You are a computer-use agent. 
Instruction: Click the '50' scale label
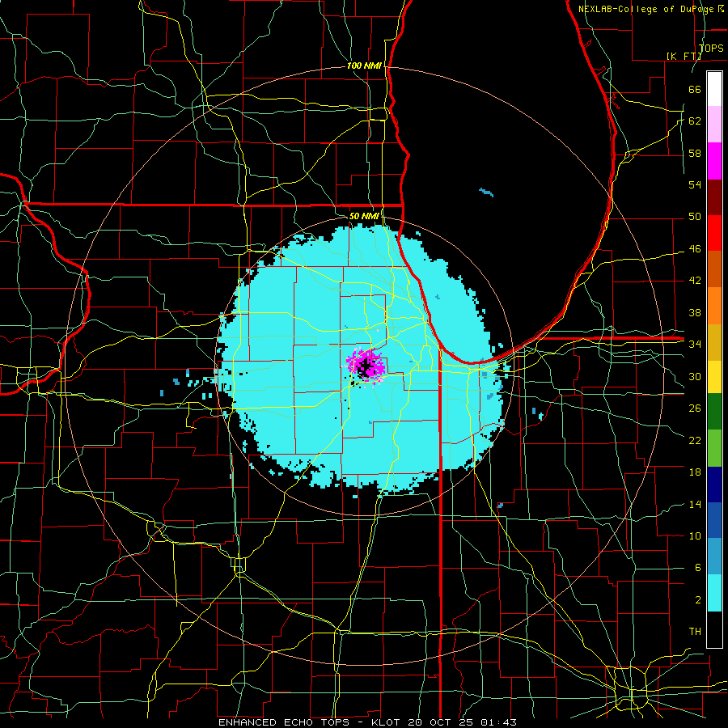point(695,217)
